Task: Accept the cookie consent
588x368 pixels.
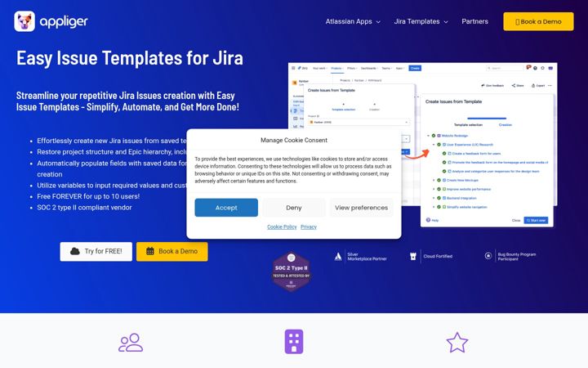Action: [x=226, y=208]
